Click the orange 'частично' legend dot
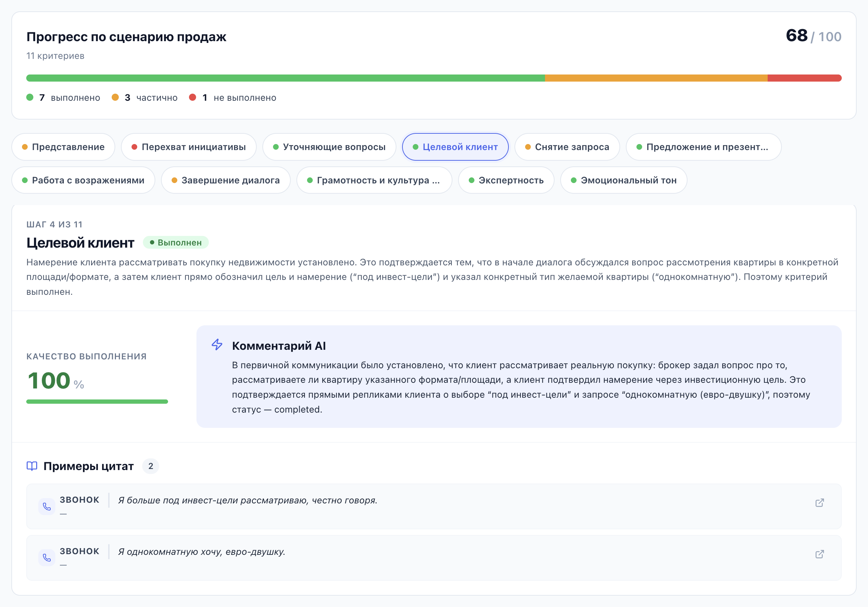Image resolution: width=868 pixels, height=607 pixels. point(115,98)
